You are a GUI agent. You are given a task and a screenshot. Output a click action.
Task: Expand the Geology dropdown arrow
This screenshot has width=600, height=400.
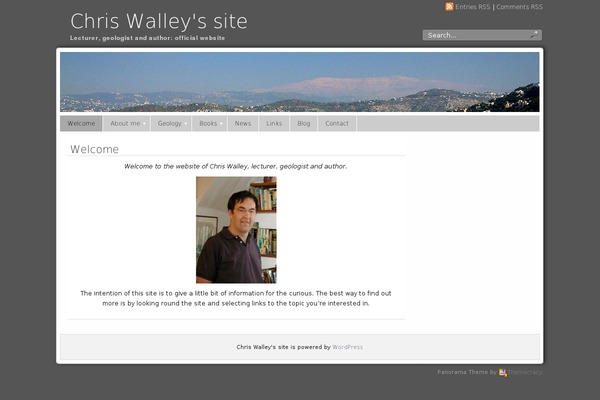(x=186, y=124)
